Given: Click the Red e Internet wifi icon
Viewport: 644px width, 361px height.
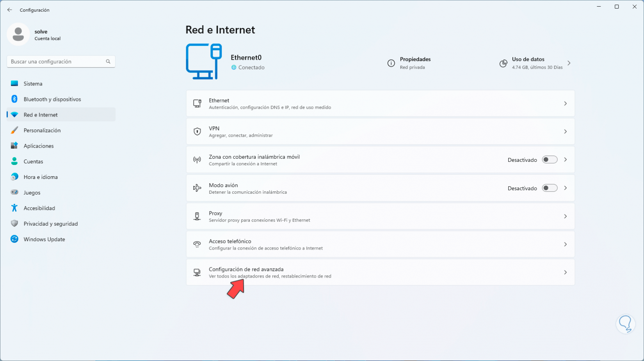Looking at the screenshot, I should (14, 115).
